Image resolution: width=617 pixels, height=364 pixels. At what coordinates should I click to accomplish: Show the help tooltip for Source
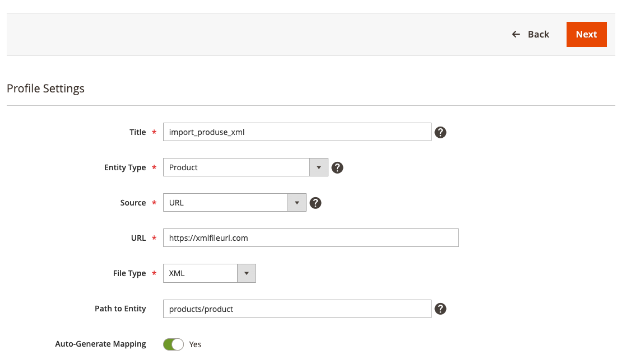tap(315, 203)
